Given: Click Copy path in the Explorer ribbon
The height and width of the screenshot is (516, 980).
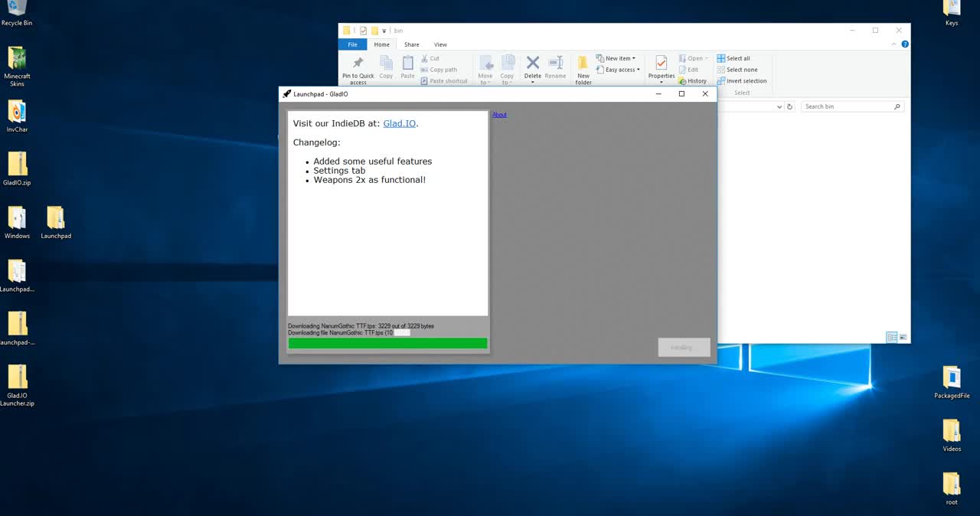Looking at the screenshot, I should coord(439,70).
